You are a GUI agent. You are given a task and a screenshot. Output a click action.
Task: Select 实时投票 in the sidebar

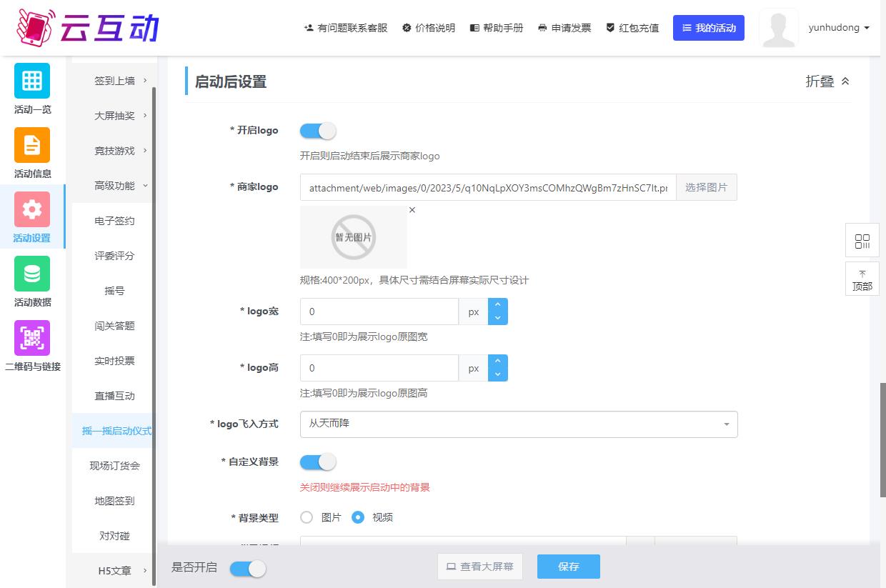(114, 361)
